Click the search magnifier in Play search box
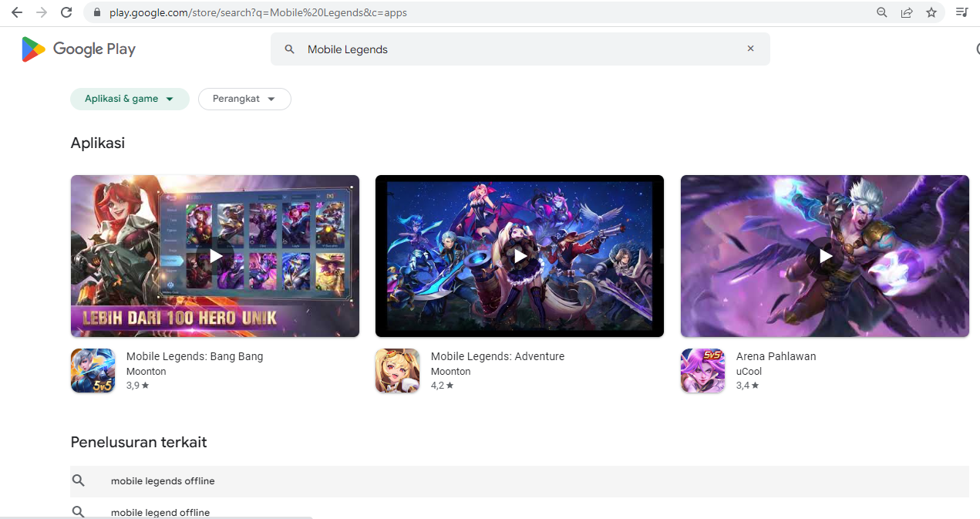This screenshot has width=980, height=519. (x=290, y=49)
